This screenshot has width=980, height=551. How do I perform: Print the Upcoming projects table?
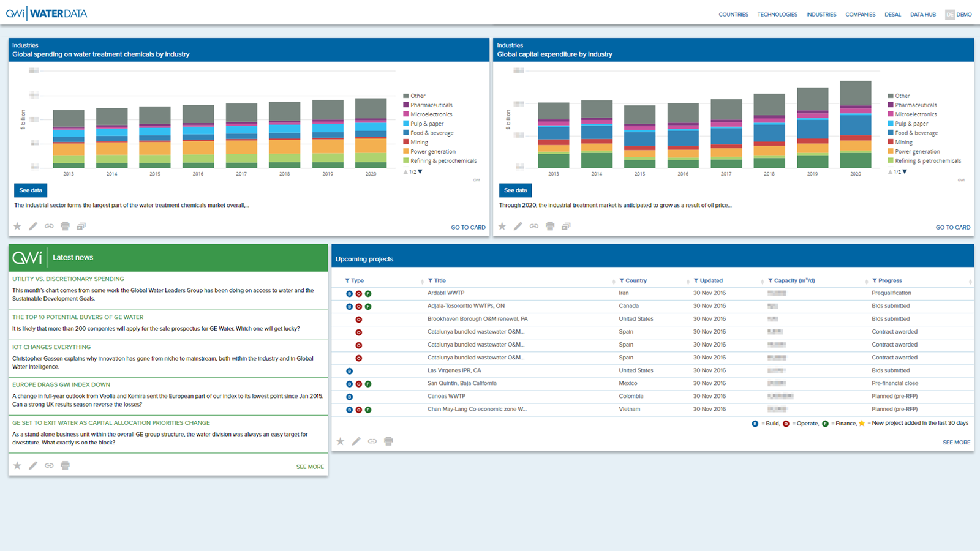[388, 441]
